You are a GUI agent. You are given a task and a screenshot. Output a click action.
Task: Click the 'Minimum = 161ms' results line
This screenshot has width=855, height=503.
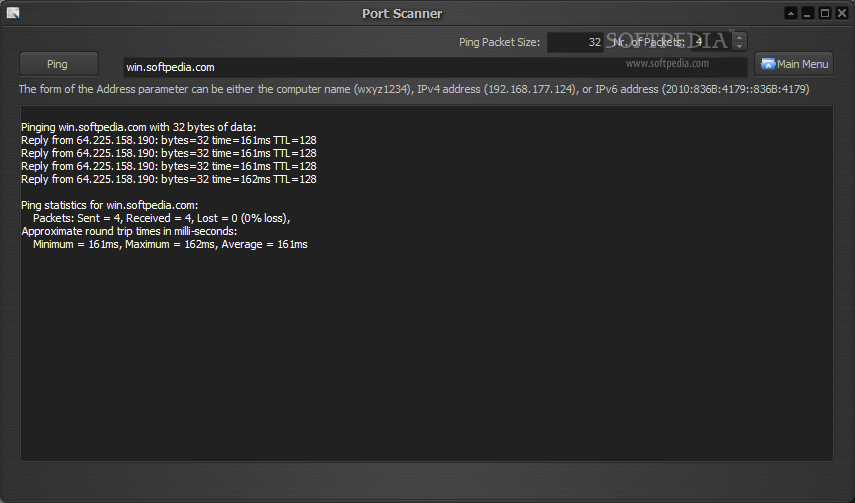click(x=170, y=244)
